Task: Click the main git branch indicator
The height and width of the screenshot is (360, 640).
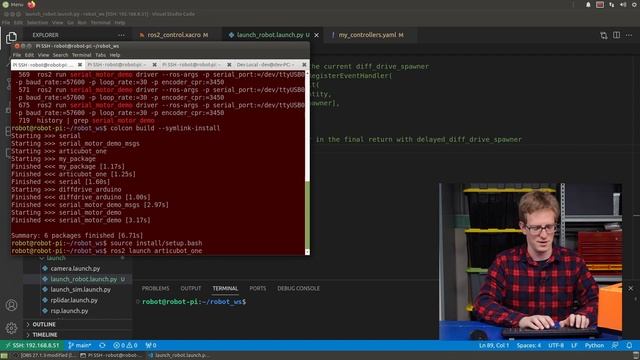Action: (x=80, y=345)
